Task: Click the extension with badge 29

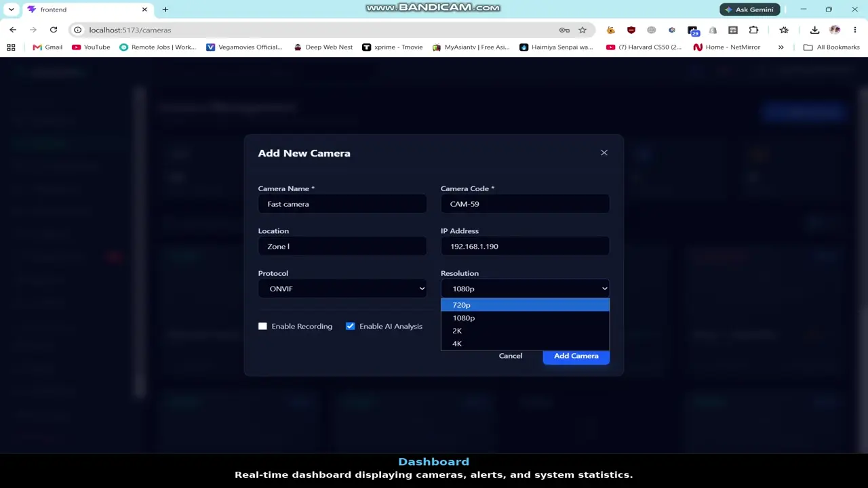Action: pyautogui.click(x=692, y=30)
